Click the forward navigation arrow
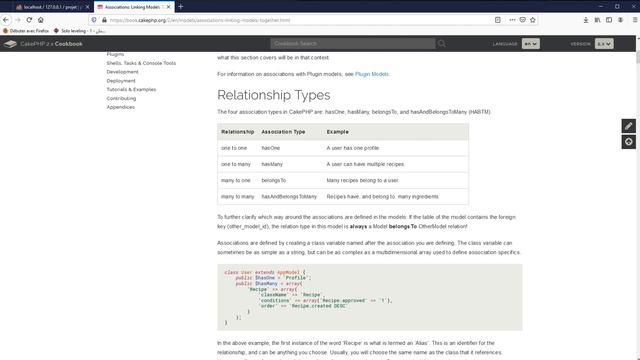Viewport: 640px width, 360px height. 18,20
